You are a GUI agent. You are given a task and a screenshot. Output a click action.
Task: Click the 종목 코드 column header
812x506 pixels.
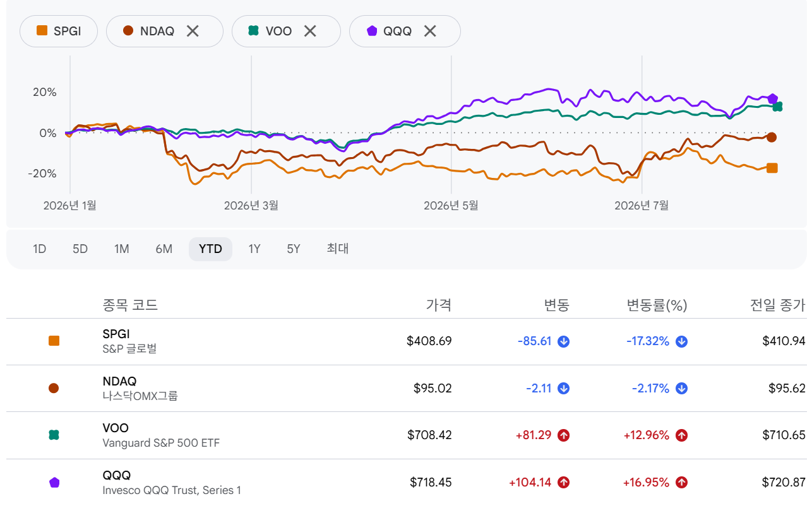pos(130,306)
